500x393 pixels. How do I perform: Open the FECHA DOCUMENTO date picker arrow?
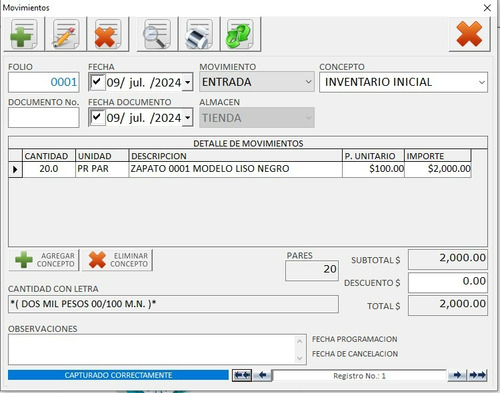click(x=188, y=118)
